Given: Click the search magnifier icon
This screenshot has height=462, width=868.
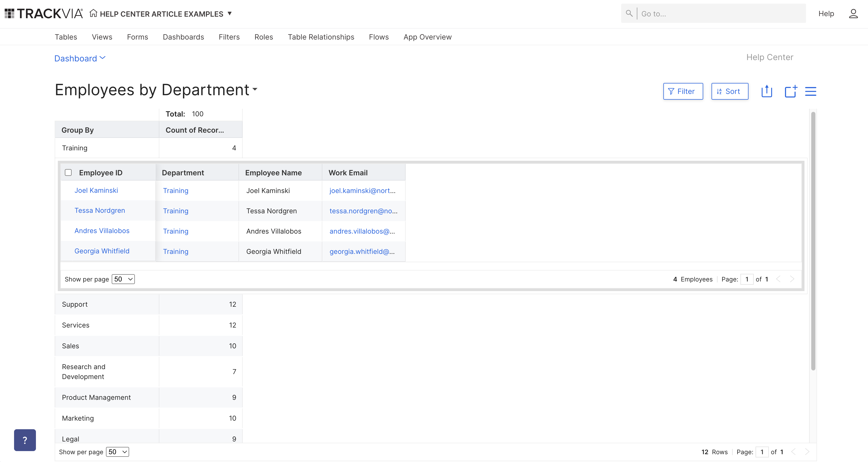Looking at the screenshot, I should coord(629,14).
